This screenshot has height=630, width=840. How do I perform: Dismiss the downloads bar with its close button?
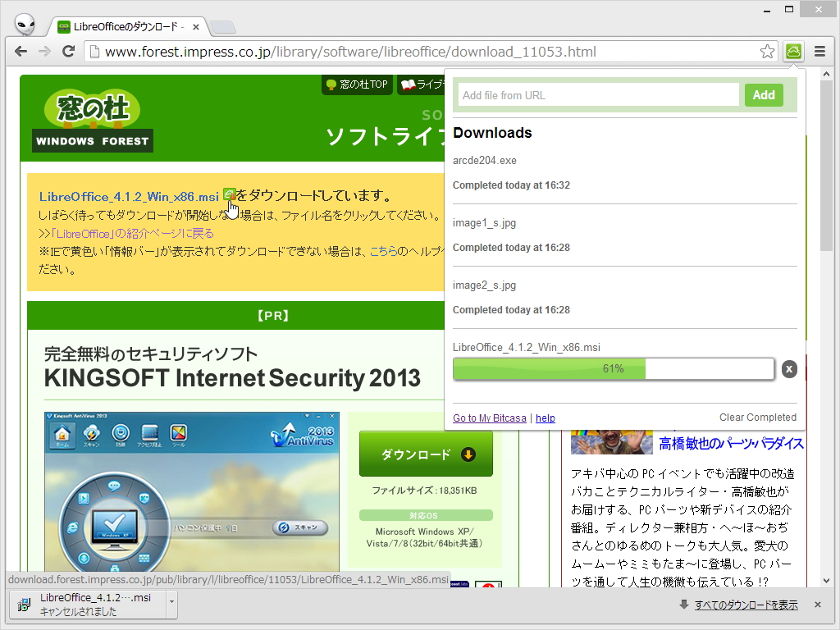(x=816, y=604)
